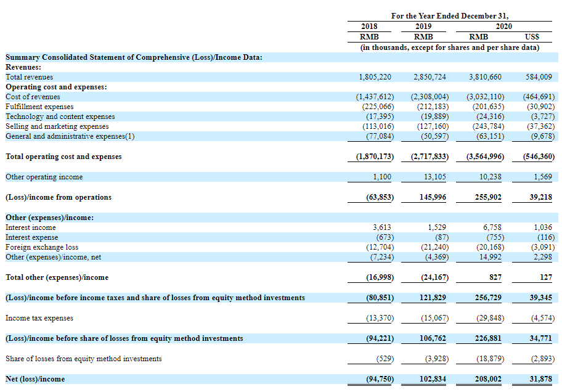Select the 2019 column year header
The width and height of the screenshot is (562, 392).
(x=423, y=27)
